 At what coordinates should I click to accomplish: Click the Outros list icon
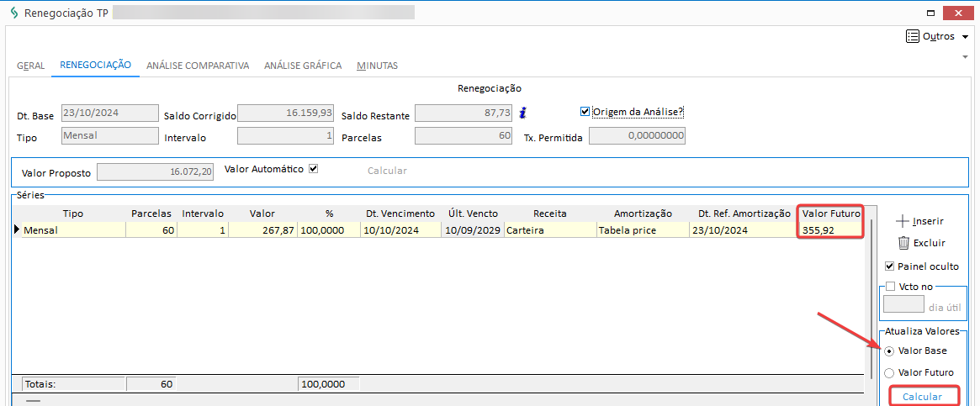pos(913,36)
